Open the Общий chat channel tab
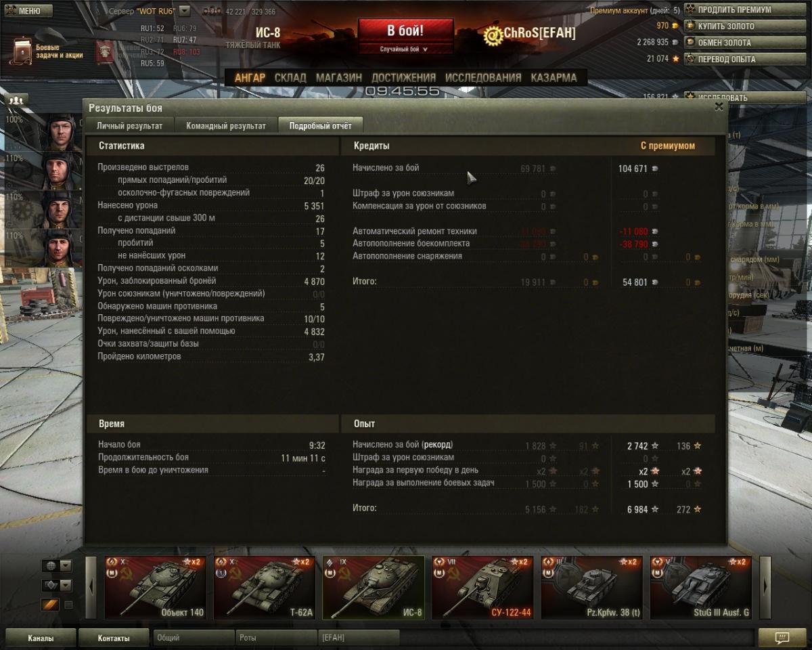Image resolution: width=812 pixels, height=650 pixels. (194, 638)
